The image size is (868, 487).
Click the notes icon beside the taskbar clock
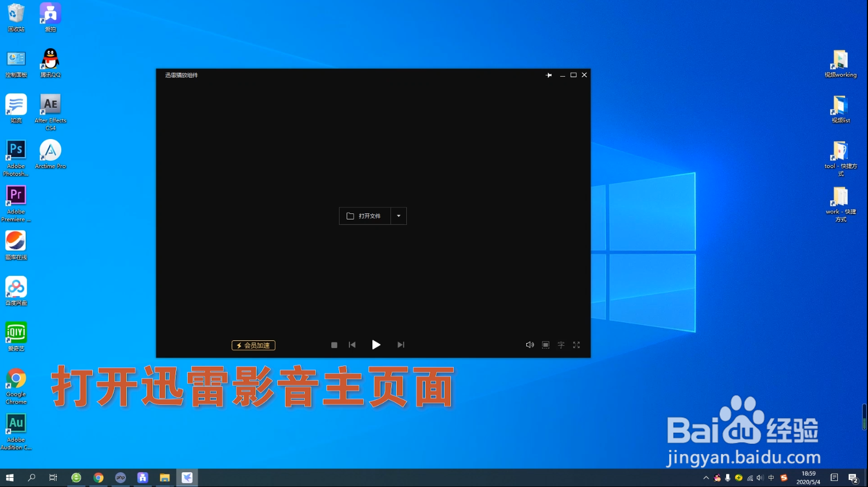[x=834, y=478]
